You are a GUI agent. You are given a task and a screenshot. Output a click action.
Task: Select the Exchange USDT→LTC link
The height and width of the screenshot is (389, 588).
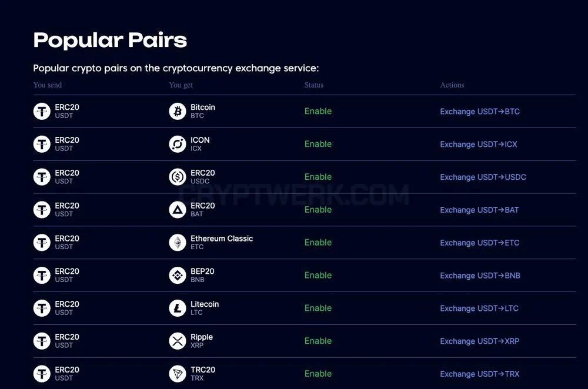tap(479, 308)
